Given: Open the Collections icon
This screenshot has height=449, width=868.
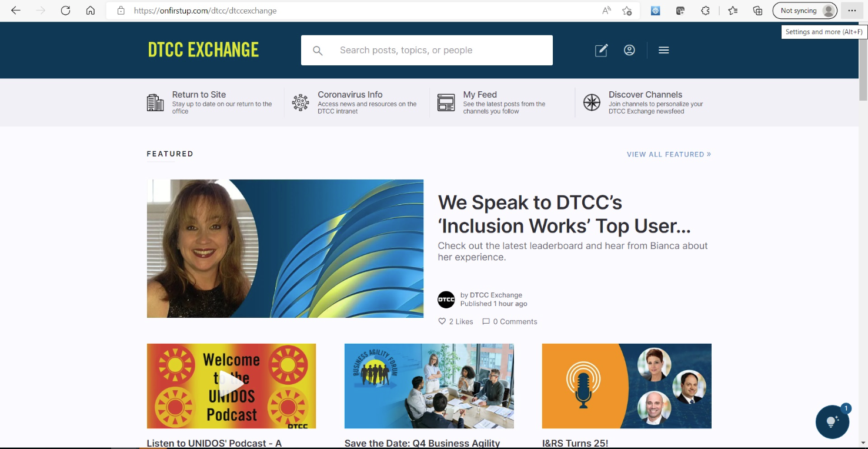Looking at the screenshot, I should coord(757,11).
